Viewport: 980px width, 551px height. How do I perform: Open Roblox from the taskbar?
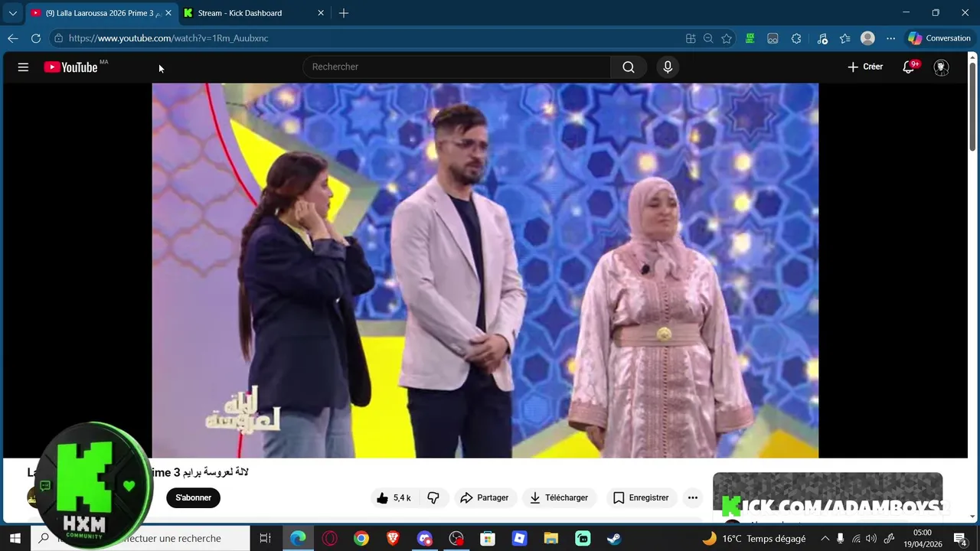coord(520,538)
